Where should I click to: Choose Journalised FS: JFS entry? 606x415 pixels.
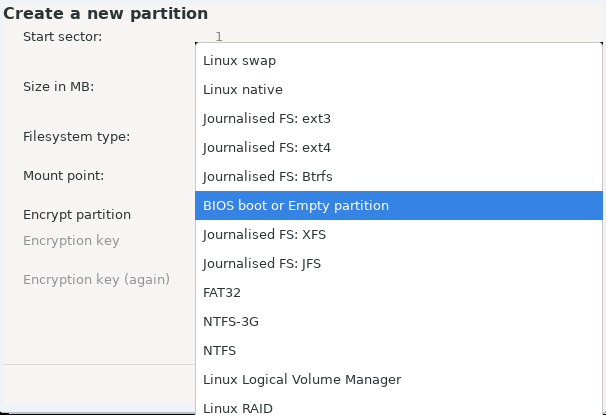click(399, 264)
